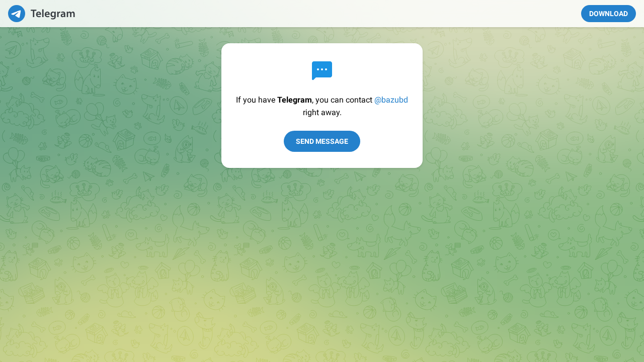Click the bold Telegram word in the card

pos(294,100)
